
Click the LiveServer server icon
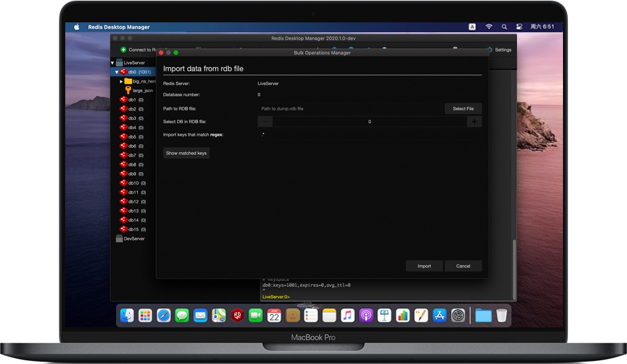(x=118, y=62)
